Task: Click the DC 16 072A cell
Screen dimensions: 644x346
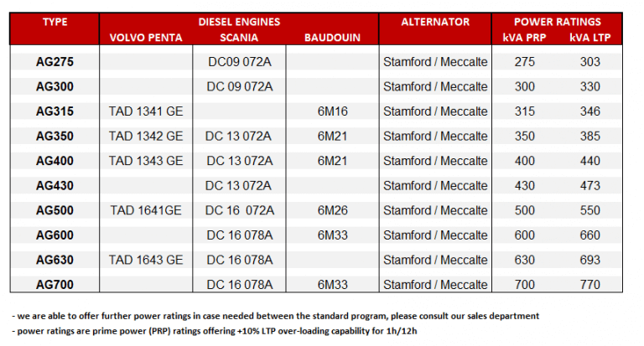Action: tap(240, 210)
